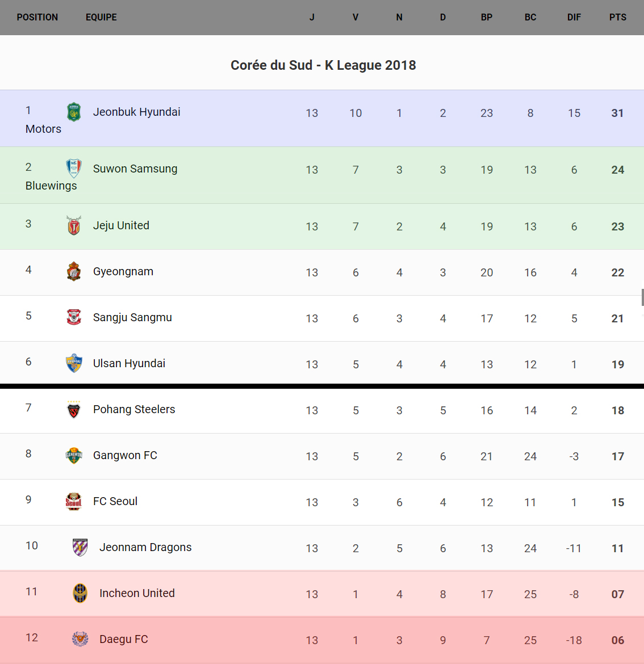Sort by the PTS column header
The height and width of the screenshot is (664, 644).
click(617, 18)
